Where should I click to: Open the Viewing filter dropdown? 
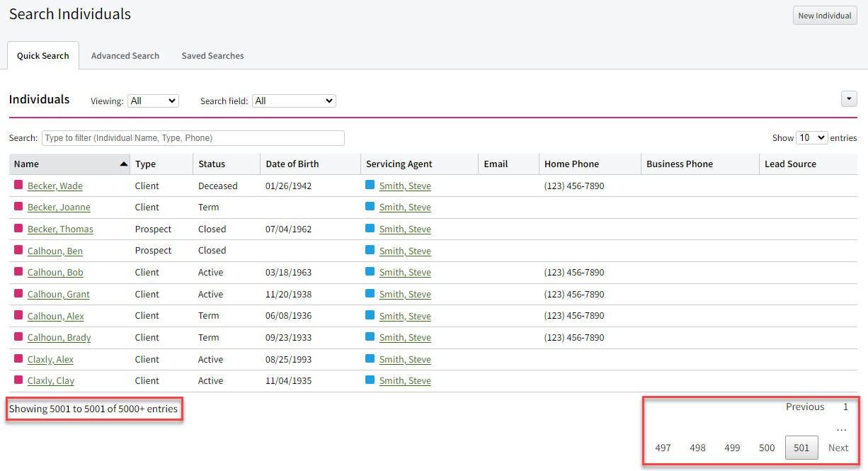tap(153, 101)
